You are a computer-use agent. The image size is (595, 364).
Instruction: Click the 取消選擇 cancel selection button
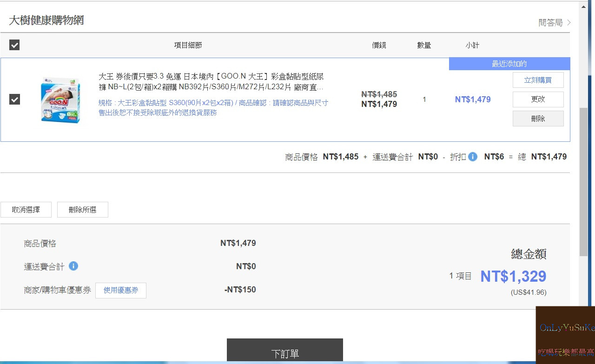[x=26, y=210]
